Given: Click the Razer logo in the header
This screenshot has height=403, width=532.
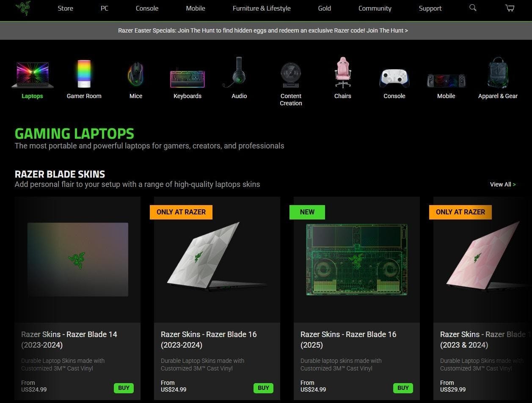Looking at the screenshot, I should point(23,8).
